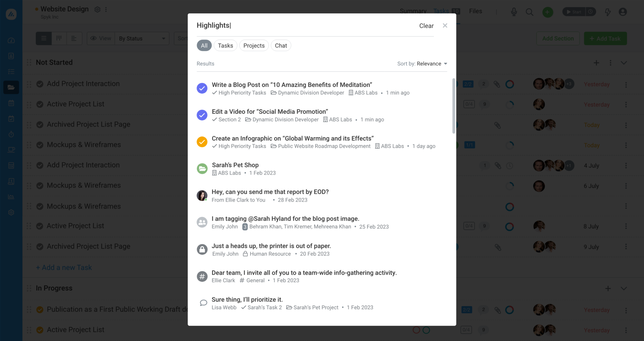Enable the Chat results filter
Viewport: 644px width, 341px height.
(281, 45)
